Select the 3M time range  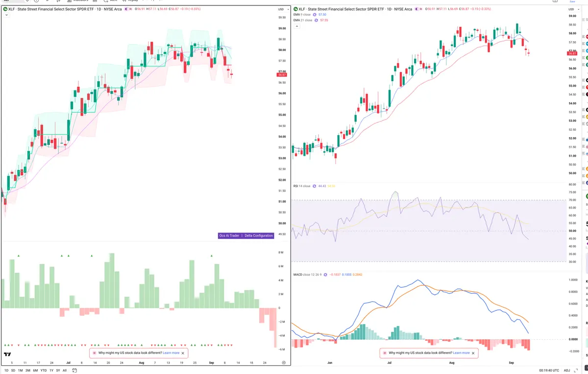click(x=28, y=371)
